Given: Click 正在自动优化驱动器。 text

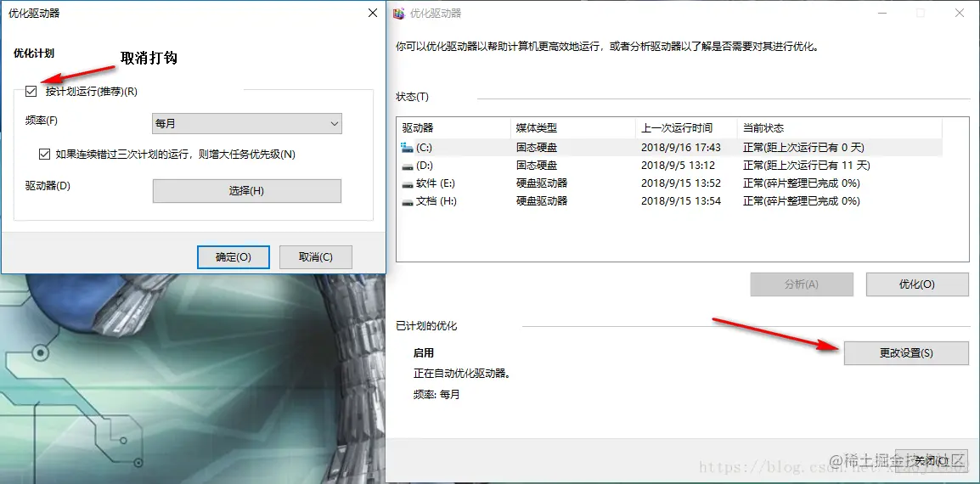Looking at the screenshot, I should [462, 374].
